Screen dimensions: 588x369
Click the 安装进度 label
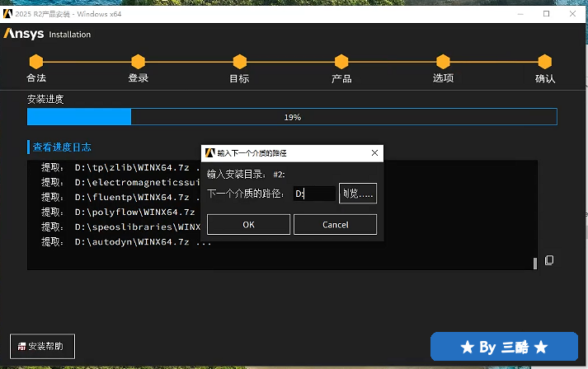45,100
